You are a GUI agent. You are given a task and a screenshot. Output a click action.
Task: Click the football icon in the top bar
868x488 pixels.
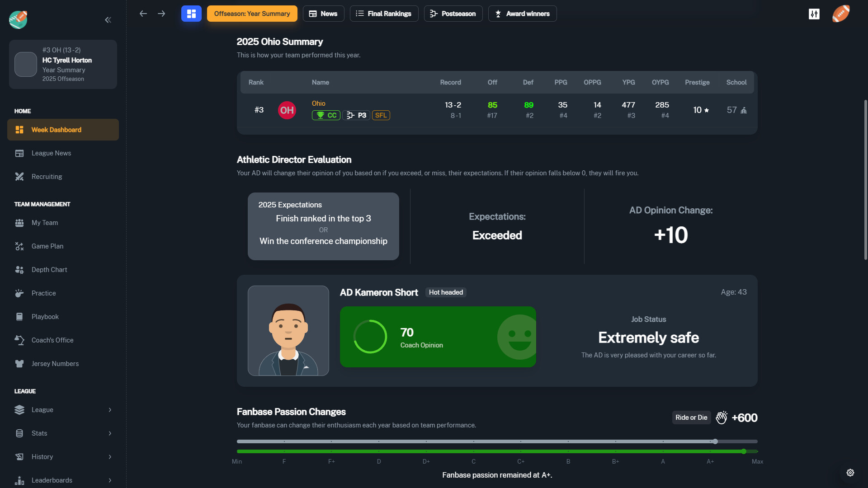pyautogui.click(x=841, y=14)
